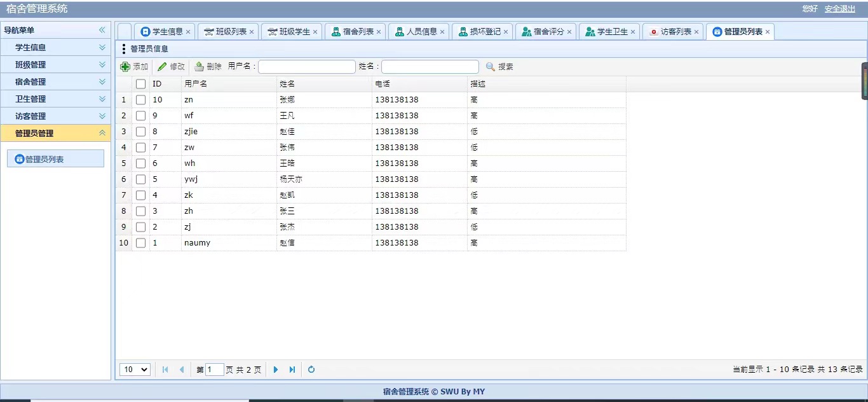This screenshot has width=868, height=402.
Task: Toggle the select-all header checkbox
Action: click(140, 84)
